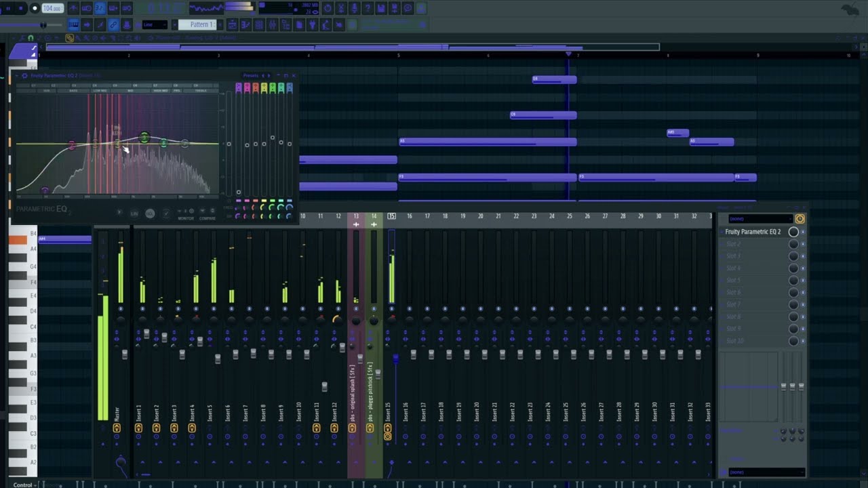Click the scissors icon in top-right toolbar
This screenshot has height=488, width=868.
pyautogui.click(x=341, y=8)
